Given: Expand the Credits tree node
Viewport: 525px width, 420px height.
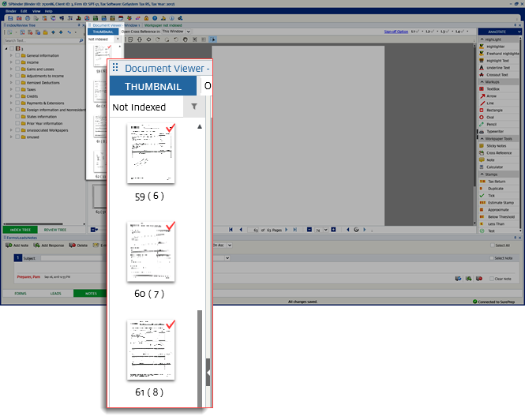Looking at the screenshot, I should coord(11,96).
